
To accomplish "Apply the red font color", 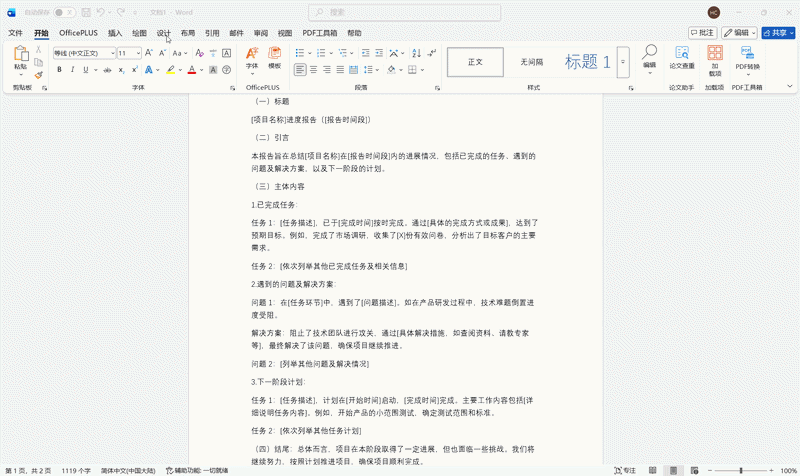I will [x=192, y=70].
